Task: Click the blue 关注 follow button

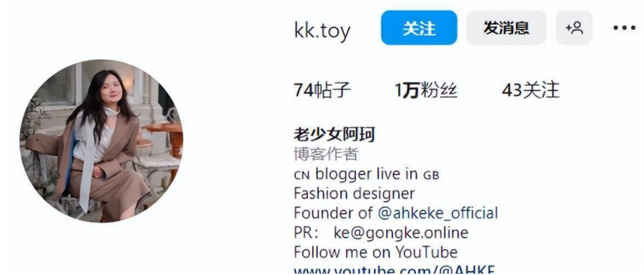Action: point(419,28)
